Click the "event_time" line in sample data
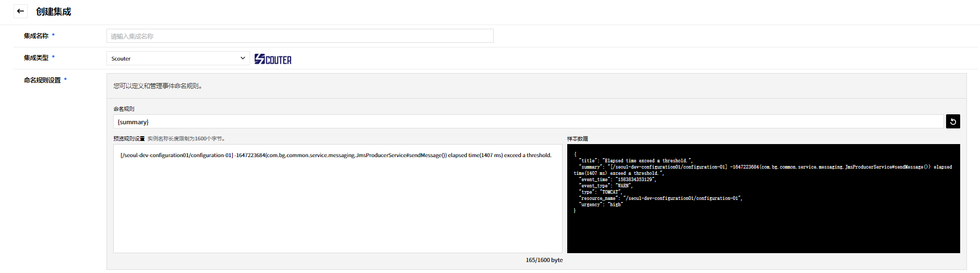Screen dimensions: 980x273 point(617,180)
